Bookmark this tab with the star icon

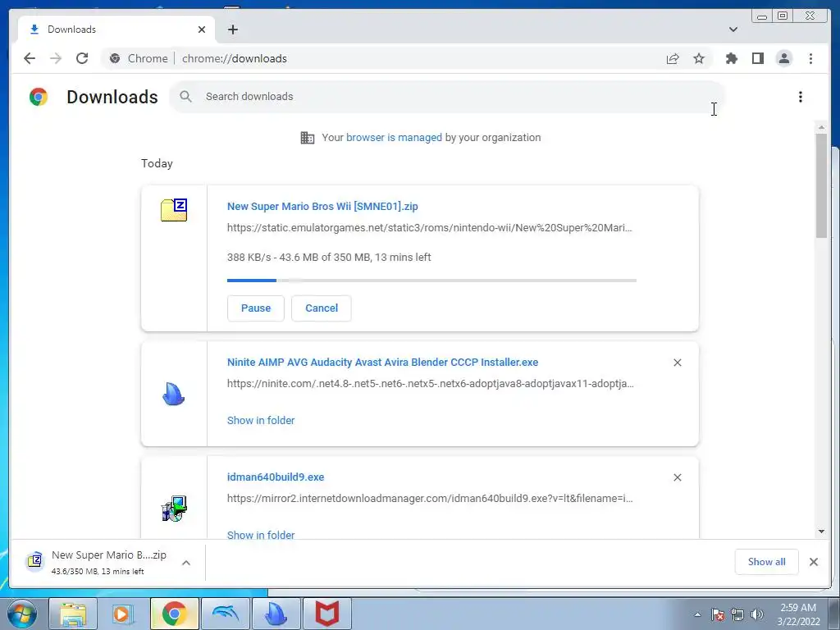pyautogui.click(x=699, y=58)
